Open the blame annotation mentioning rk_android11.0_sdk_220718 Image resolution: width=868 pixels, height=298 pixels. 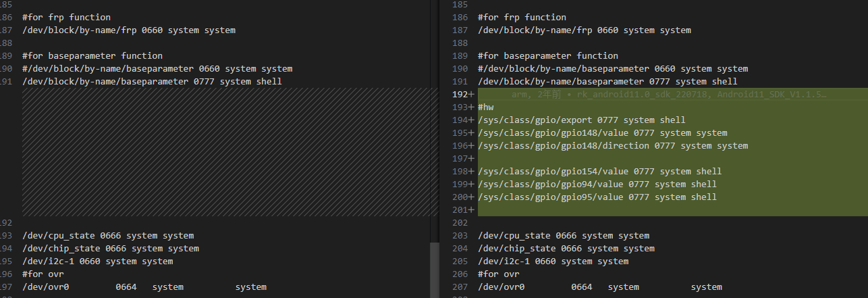pyautogui.click(x=668, y=95)
